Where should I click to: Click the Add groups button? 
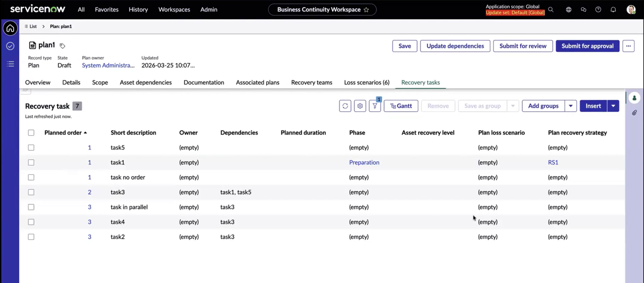pos(543,106)
